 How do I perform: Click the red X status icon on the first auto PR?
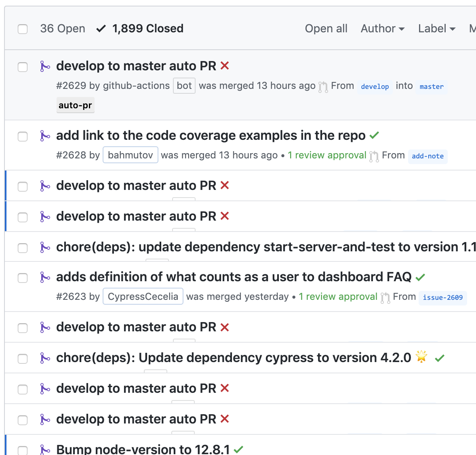pyautogui.click(x=225, y=65)
